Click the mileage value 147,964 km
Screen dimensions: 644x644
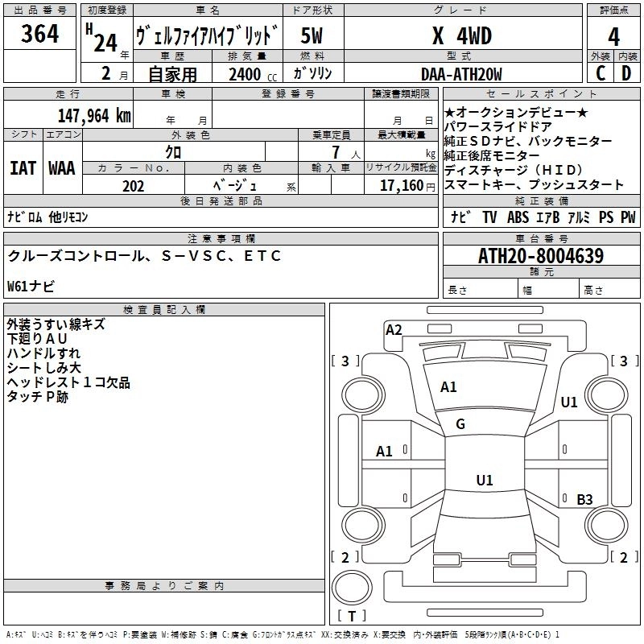[94, 115]
